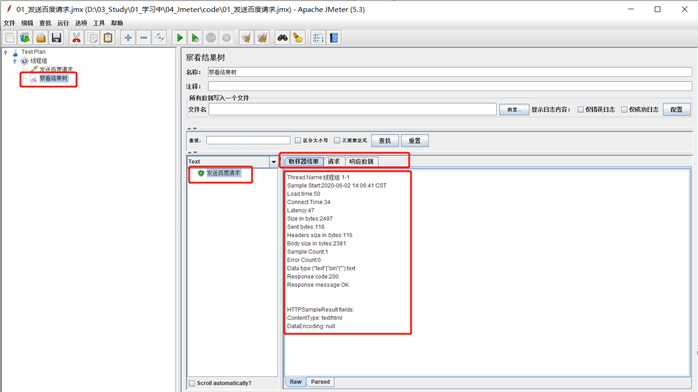Screen dimensions: 698x392
Task: Create a new test plan via toolbar icon
Action: [x=9, y=38]
